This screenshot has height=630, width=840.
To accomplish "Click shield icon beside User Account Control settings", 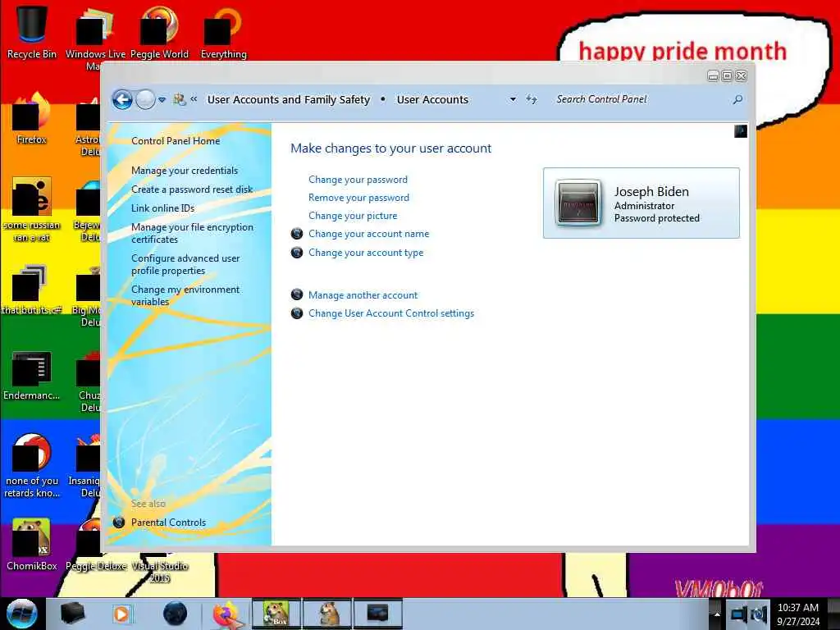I will (297, 313).
